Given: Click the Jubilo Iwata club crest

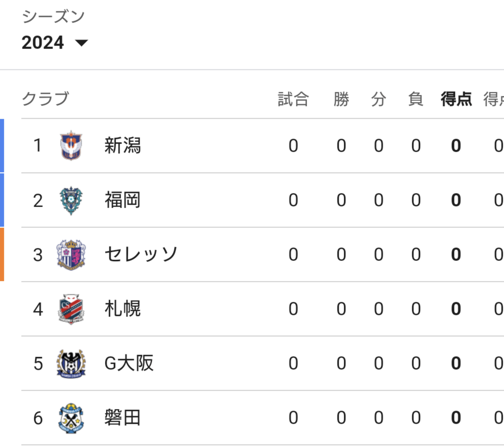Looking at the screenshot, I should [71, 418].
